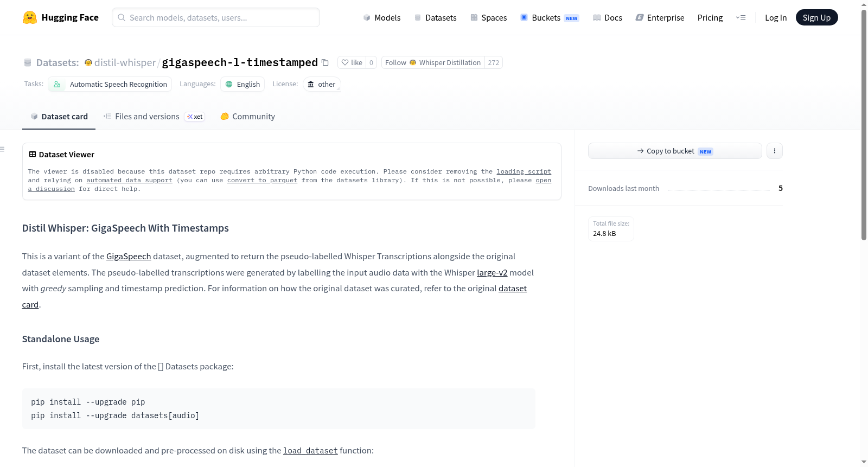Click Automatic Speech Recognition task icon
The height and width of the screenshot is (467, 868).
pyautogui.click(x=57, y=84)
